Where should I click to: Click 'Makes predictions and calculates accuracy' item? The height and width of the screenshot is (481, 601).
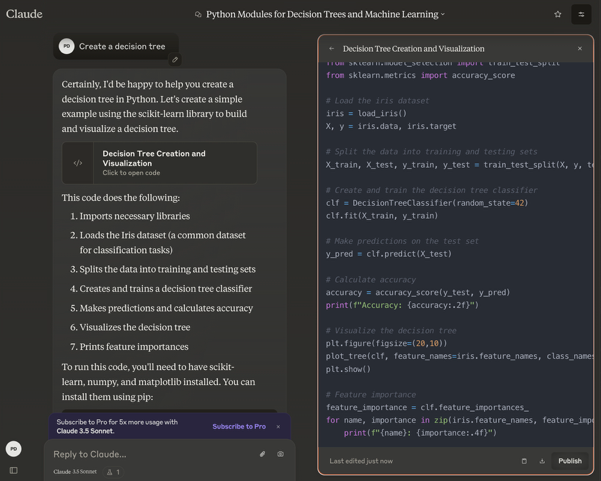pyautogui.click(x=166, y=308)
